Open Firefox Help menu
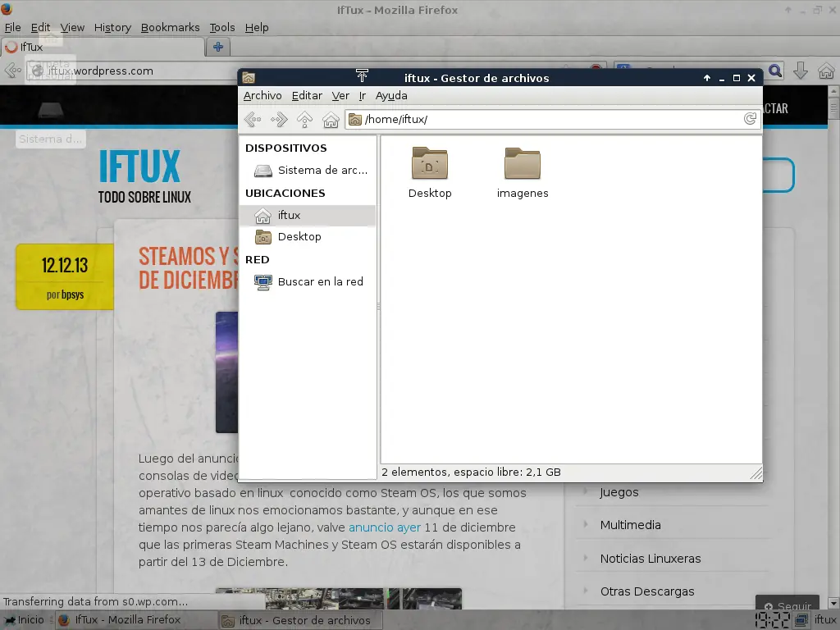Viewport: 840px width, 630px height. [257, 27]
